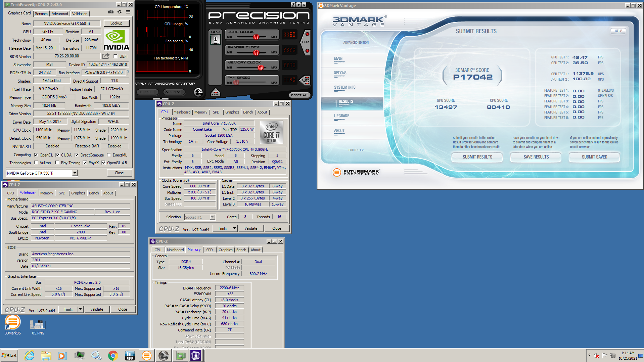Toggle the PhysX checkbox
Image resolution: width=644 pixels, height=362 pixels.
pos(85,163)
